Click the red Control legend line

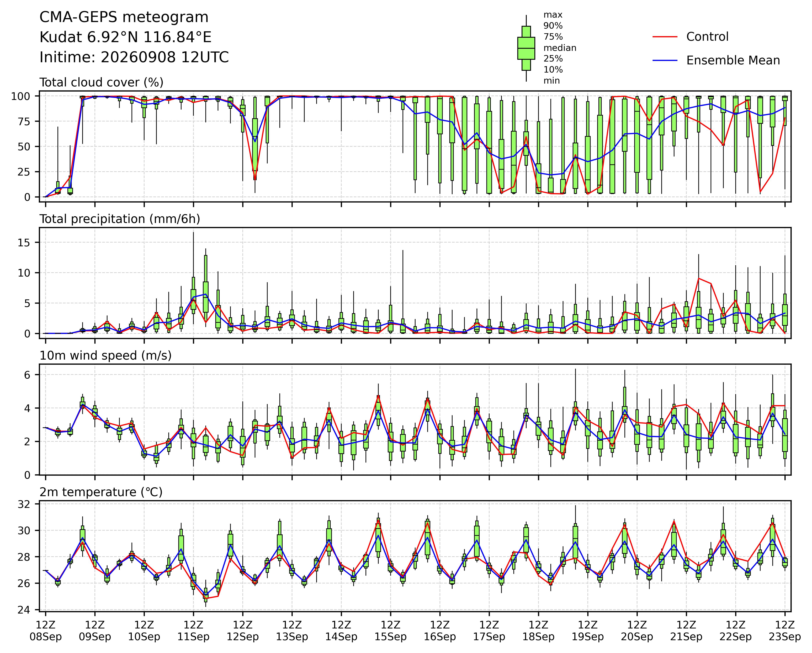pos(665,37)
